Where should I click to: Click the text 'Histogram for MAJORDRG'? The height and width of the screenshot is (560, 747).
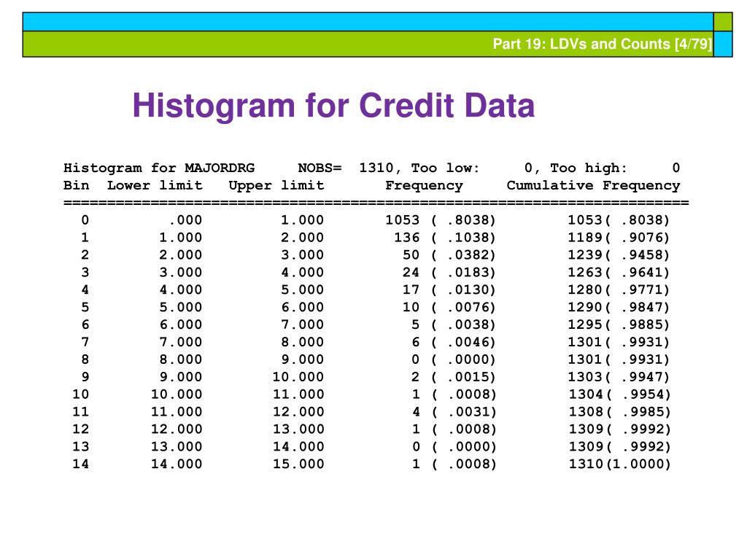click(159, 168)
